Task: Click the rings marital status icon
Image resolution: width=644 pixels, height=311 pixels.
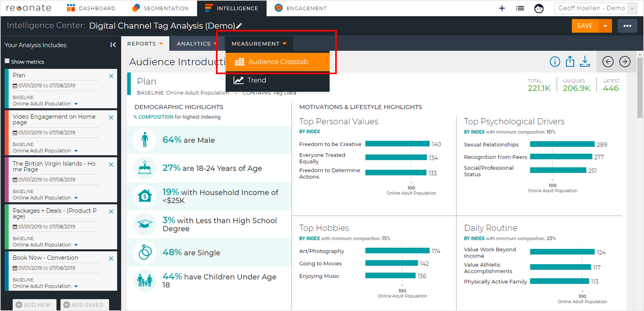Action: [145, 252]
